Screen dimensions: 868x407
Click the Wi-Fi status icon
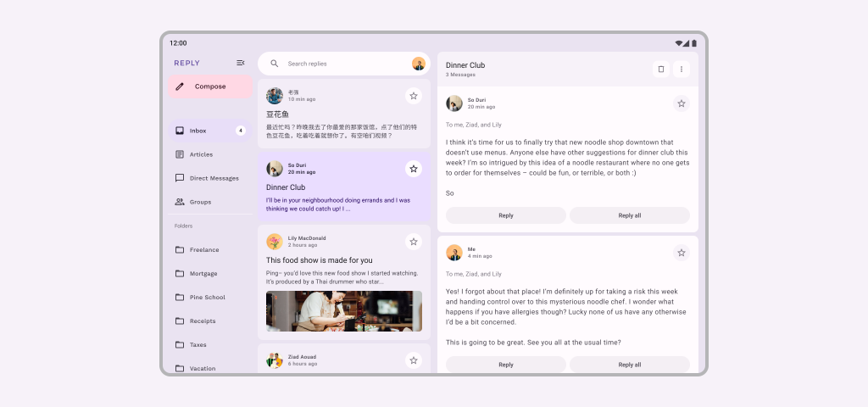(679, 43)
